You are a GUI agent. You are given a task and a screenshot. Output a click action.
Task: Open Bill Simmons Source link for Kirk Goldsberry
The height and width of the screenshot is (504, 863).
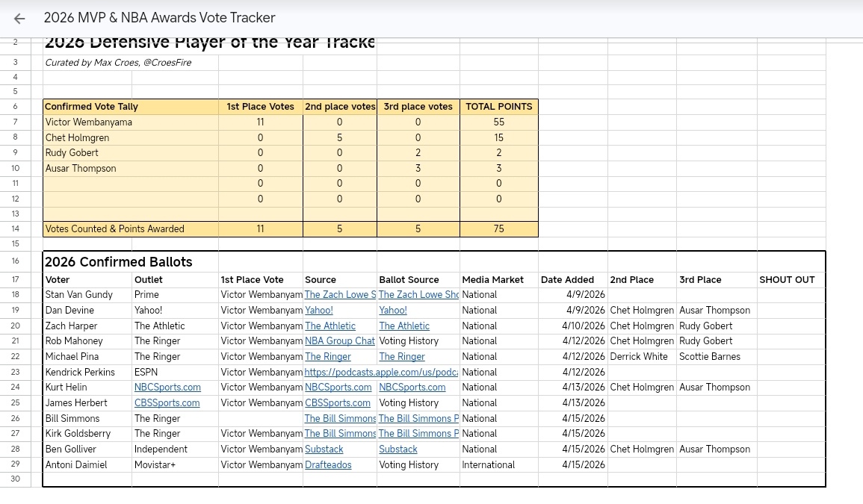(340, 434)
